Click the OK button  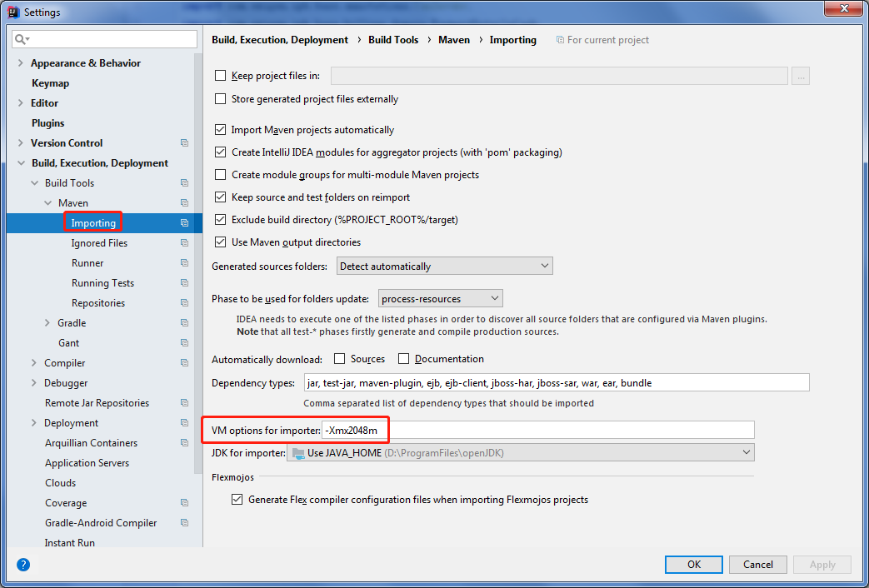click(694, 565)
